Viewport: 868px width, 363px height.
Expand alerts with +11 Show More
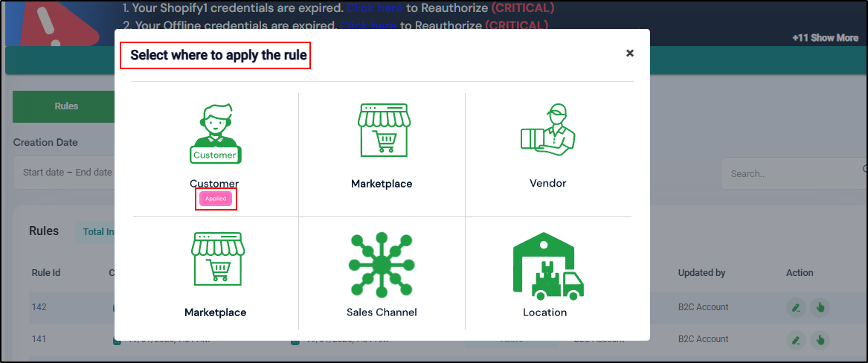coord(825,38)
